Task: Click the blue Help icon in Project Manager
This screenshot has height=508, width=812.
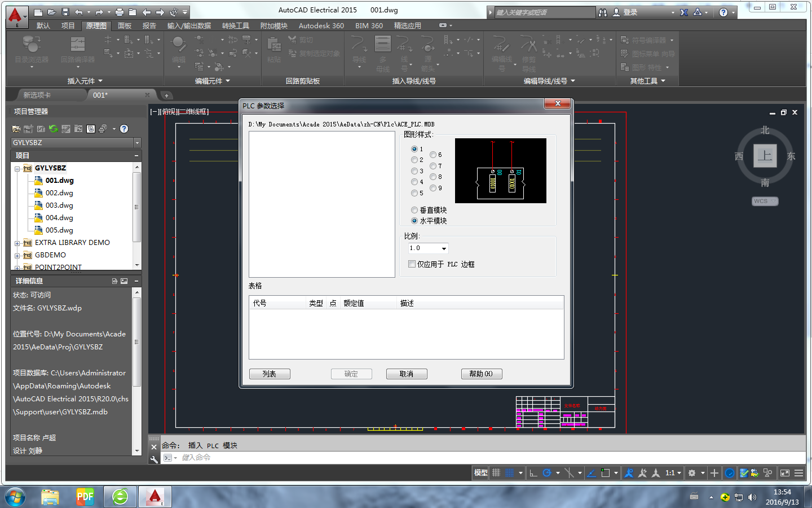Action: (x=124, y=129)
